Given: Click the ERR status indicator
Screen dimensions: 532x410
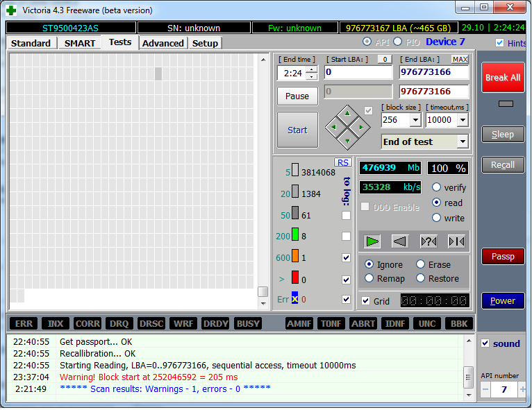Looking at the screenshot, I should [24, 323].
